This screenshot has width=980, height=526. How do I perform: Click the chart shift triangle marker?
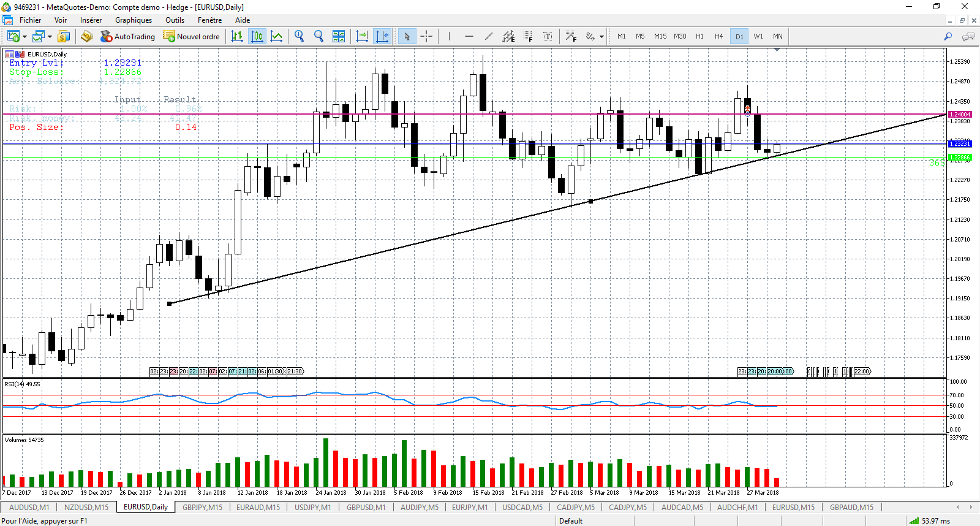pos(777,50)
